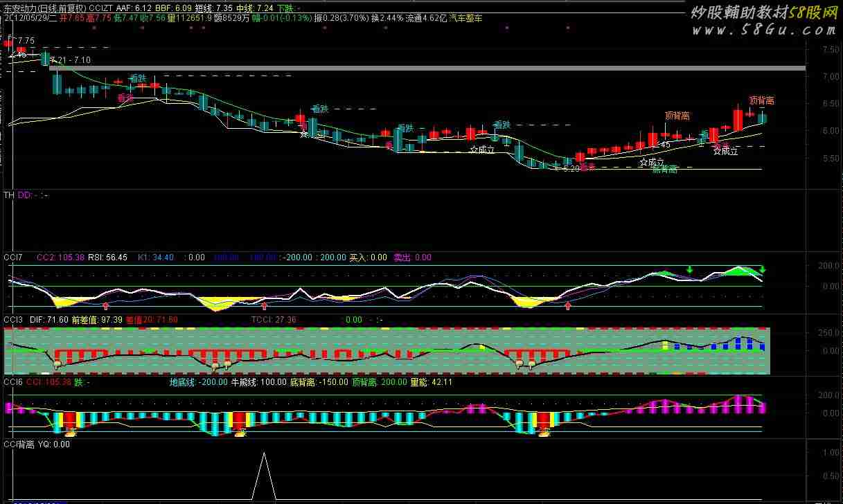Click the rightmost red up arrow in CCI7
This screenshot has height=504, width=843.
coord(568,305)
